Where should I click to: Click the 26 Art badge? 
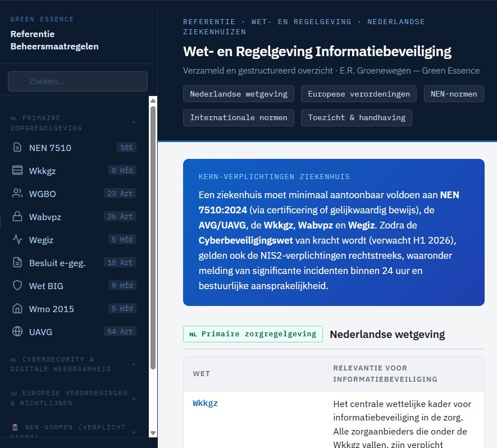pos(120,216)
